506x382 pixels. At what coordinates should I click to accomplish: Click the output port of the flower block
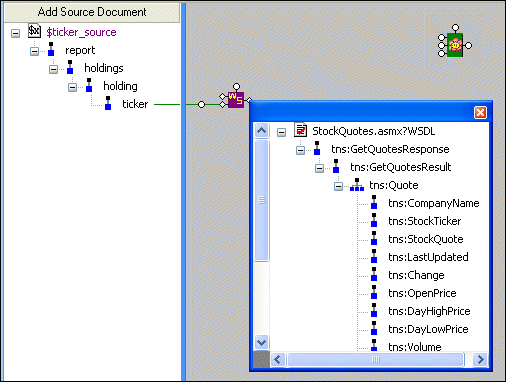pyautogui.click(x=468, y=45)
